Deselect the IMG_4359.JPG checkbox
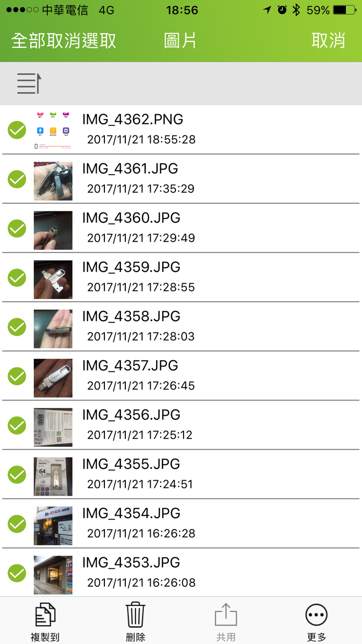Screen dimensions: 362x644 coord(17,278)
